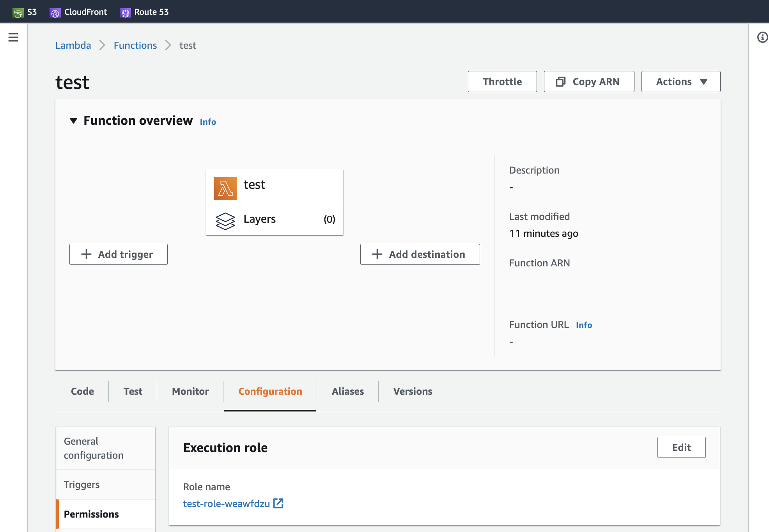769x532 pixels.
Task: Open the Actions dropdown menu
Action: (x=680, y=82)
